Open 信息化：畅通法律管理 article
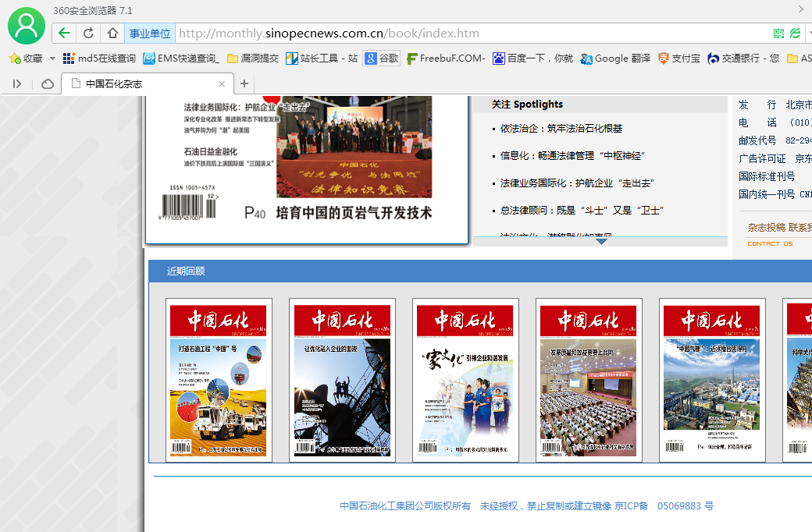 (x=573, y=156)
